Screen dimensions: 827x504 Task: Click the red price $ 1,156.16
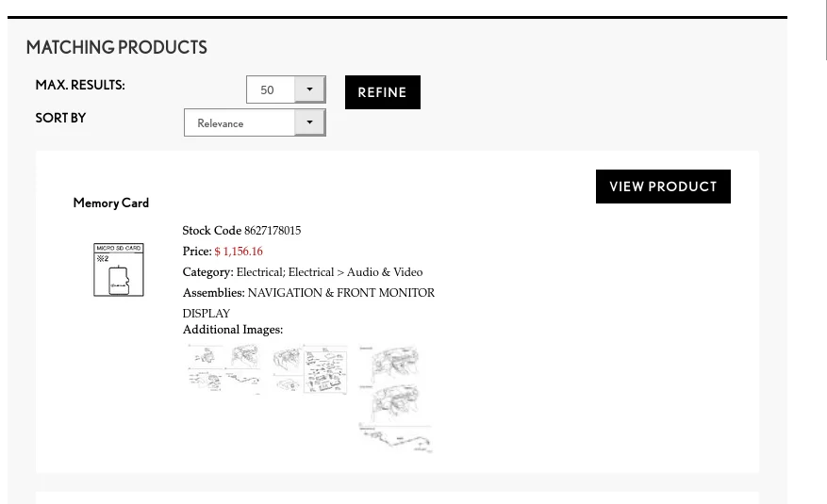[x=239, y=252]
